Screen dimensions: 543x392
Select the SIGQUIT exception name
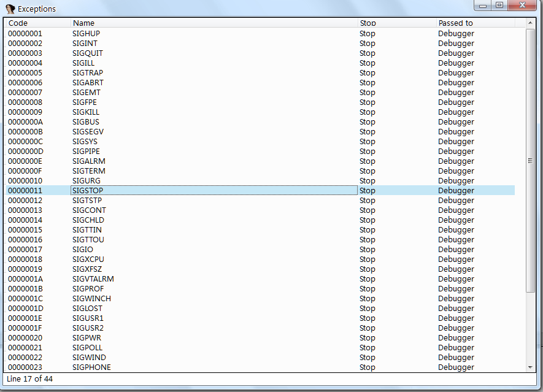pyautogui.click(x=88, y=53)
